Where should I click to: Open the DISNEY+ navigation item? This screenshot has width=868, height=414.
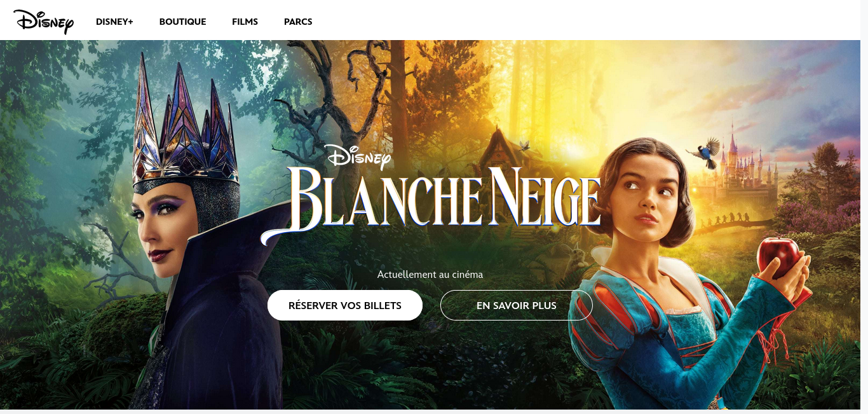114,22
